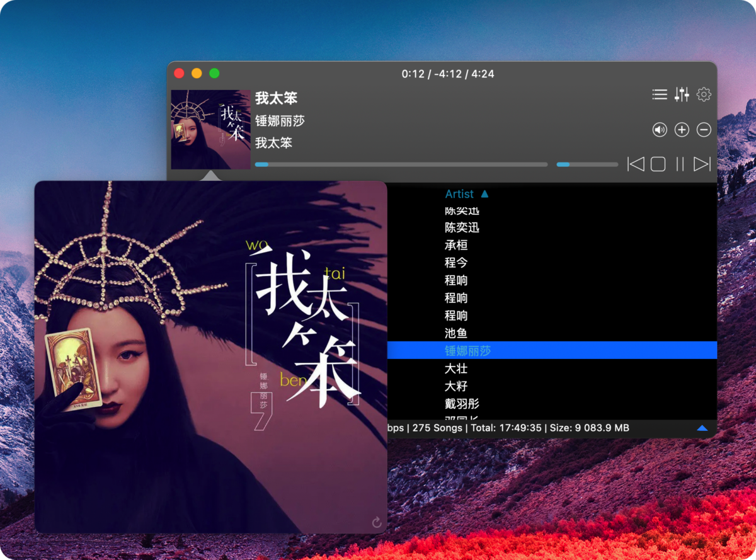Close the player window with red button
This screenshot has height=560, width=756.
pos(179,73)
